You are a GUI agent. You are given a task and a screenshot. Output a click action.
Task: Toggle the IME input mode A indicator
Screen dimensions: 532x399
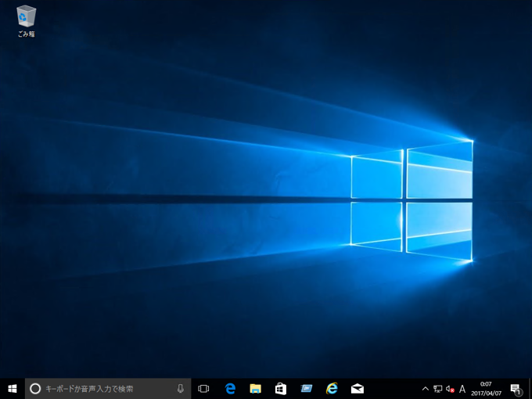tap(462, 389)
